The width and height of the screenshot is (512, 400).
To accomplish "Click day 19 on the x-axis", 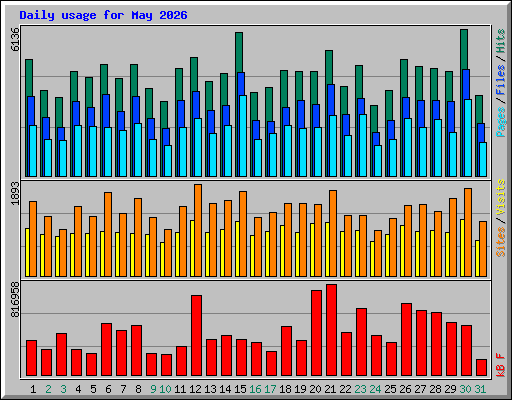I will (300, 389).
